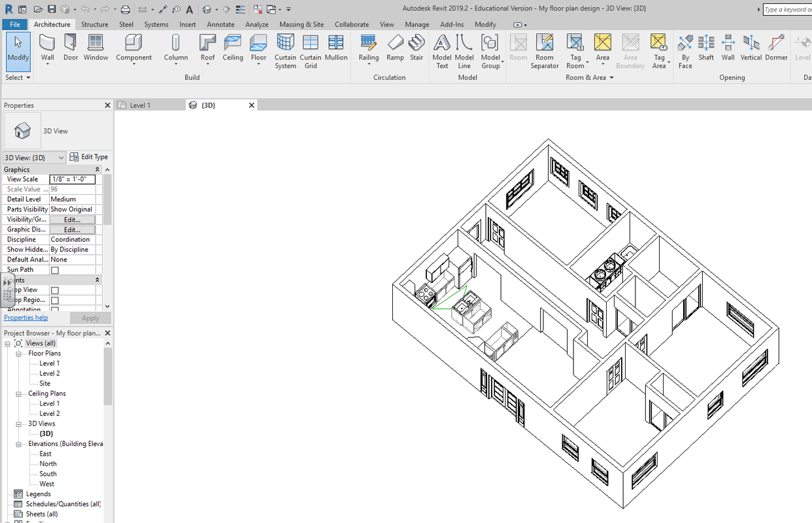Open the Properties help link
The height and width of the screenshot is (523, 812).
(25, 318)
